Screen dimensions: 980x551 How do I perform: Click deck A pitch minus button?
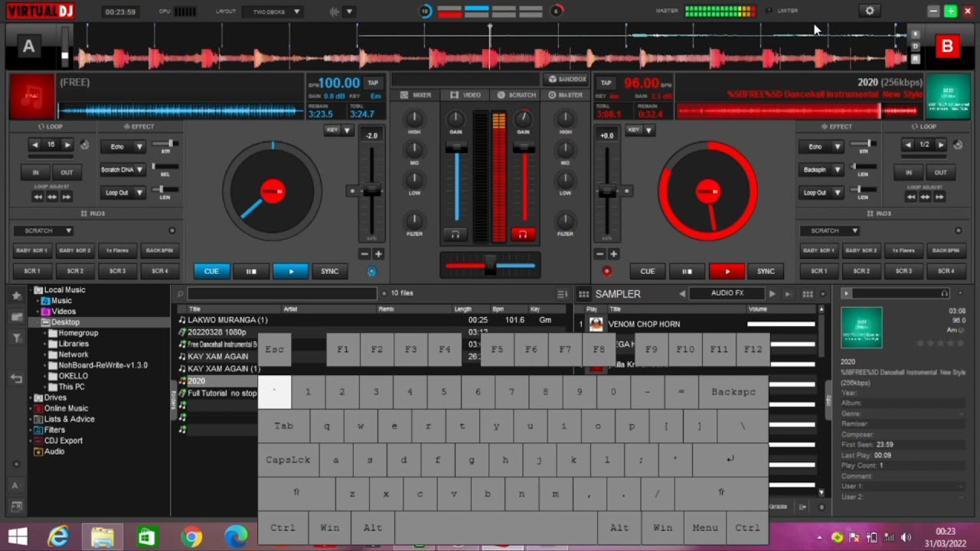point(364,253)
